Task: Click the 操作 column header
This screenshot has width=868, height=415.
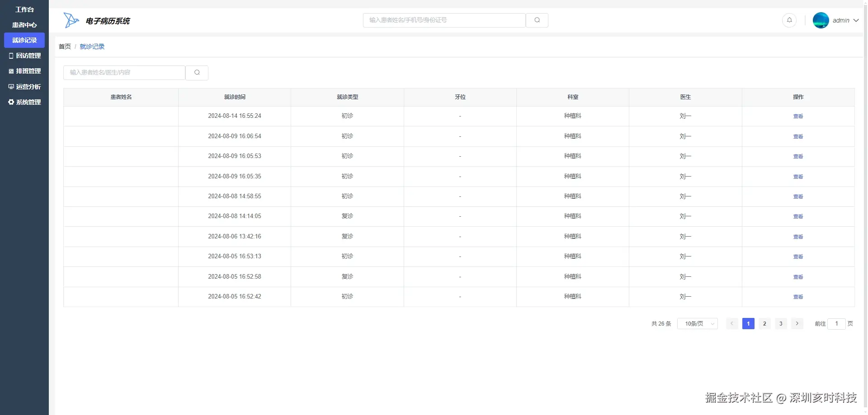Action: [x=798, y=97]
